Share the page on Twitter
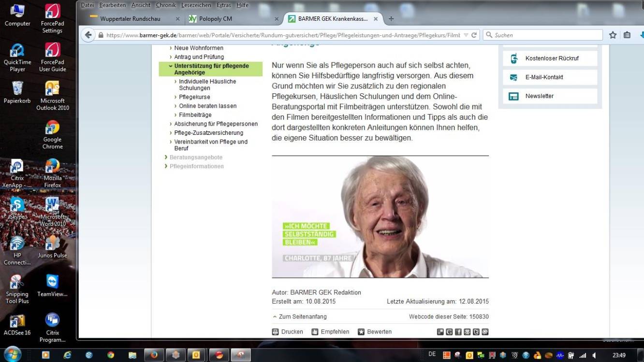Image resolution: width=644 pixels, height=362 pixels. tap(476, 332)
